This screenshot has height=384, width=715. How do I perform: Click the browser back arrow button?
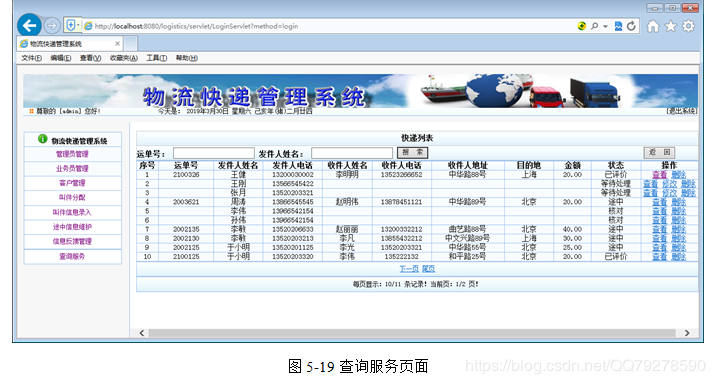pos(30,26)
